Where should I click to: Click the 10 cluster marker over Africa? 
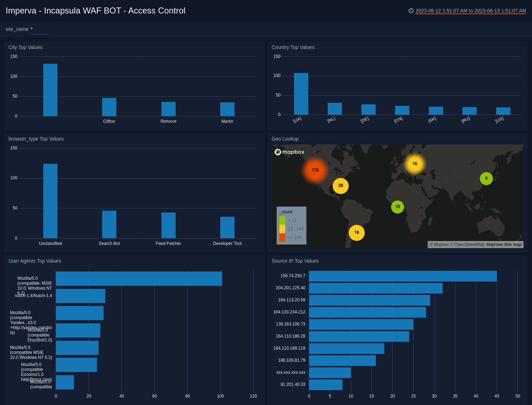point(397,206)
